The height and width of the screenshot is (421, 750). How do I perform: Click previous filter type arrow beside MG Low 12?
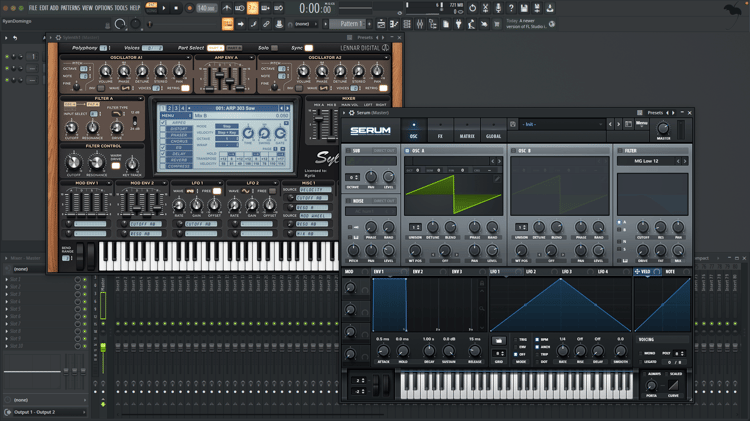click(678, 161)
